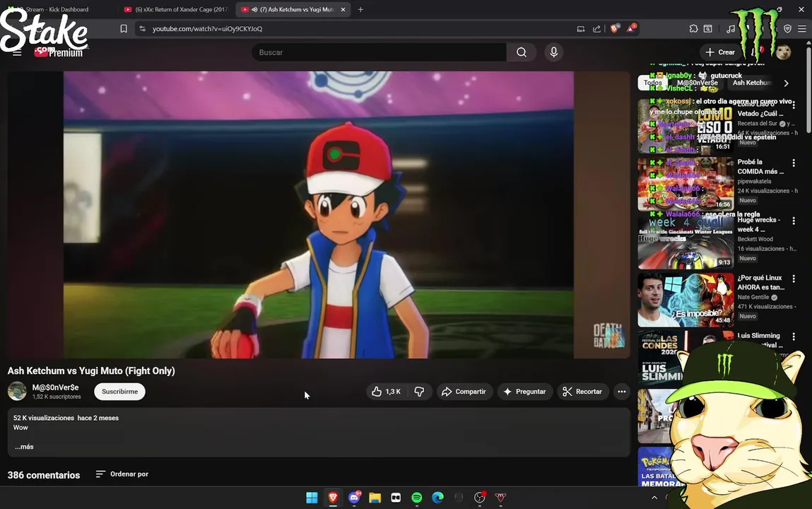The height and width of the screenshot is (509, 812).
Task: Open the YouTube hamburger guide menu
Action: (17, 52)
